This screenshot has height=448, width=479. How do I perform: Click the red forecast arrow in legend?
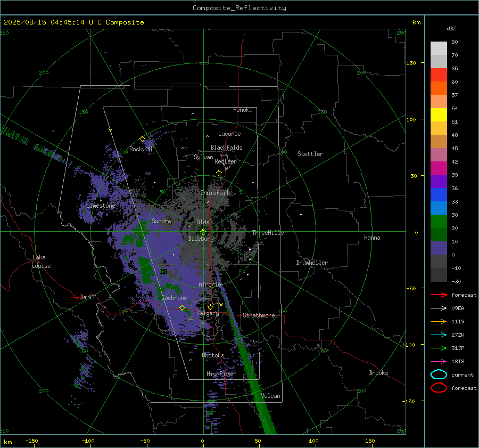[x=439, y=295]
